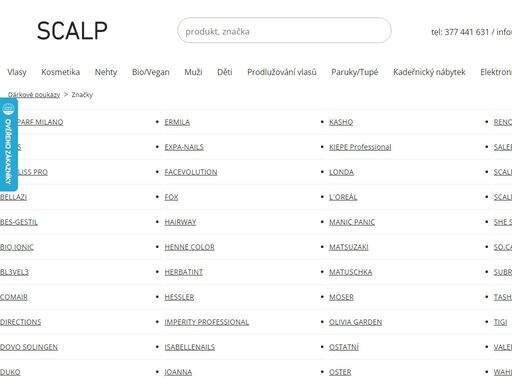Select the Nehty category
The width and height of the screenshot is (512, 384).
click(106, 72)
